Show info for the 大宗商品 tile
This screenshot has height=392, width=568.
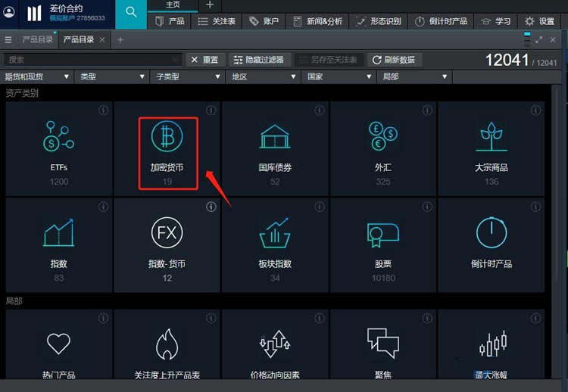[535, 110]
